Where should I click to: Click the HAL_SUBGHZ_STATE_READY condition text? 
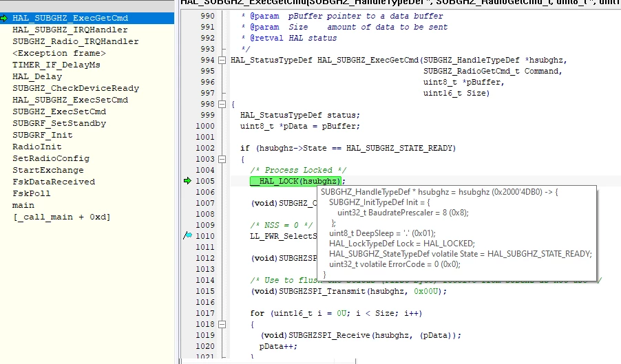pos(399,148)
